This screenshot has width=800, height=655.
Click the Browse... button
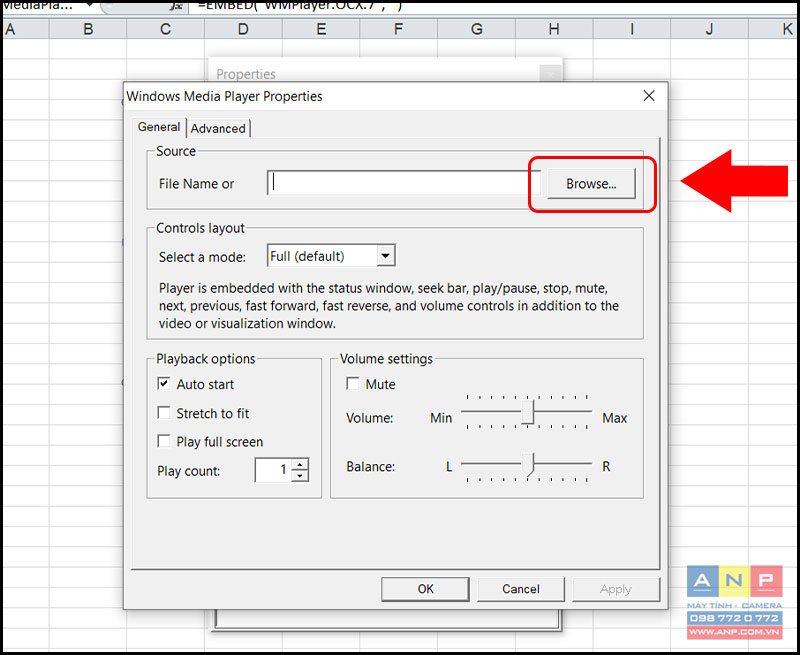pos(591,184)
